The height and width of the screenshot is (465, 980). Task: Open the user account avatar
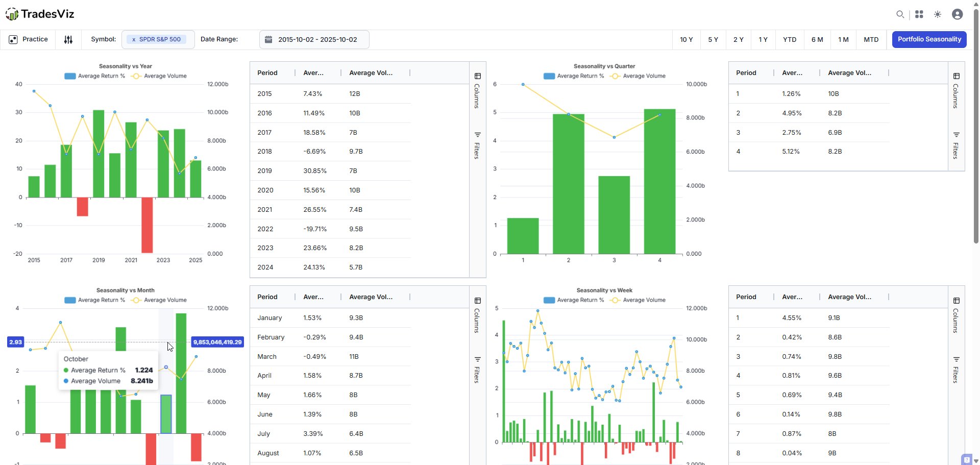958,14
